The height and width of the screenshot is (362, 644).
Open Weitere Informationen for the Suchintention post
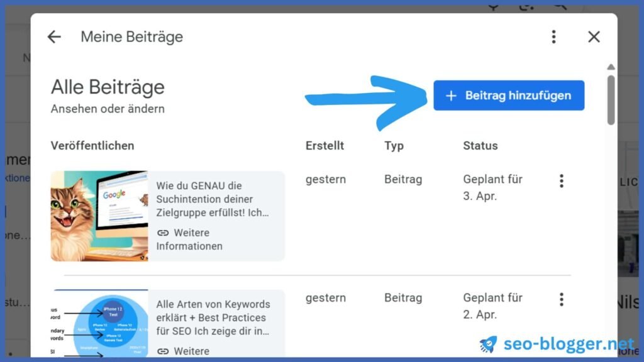coord(189,240)
